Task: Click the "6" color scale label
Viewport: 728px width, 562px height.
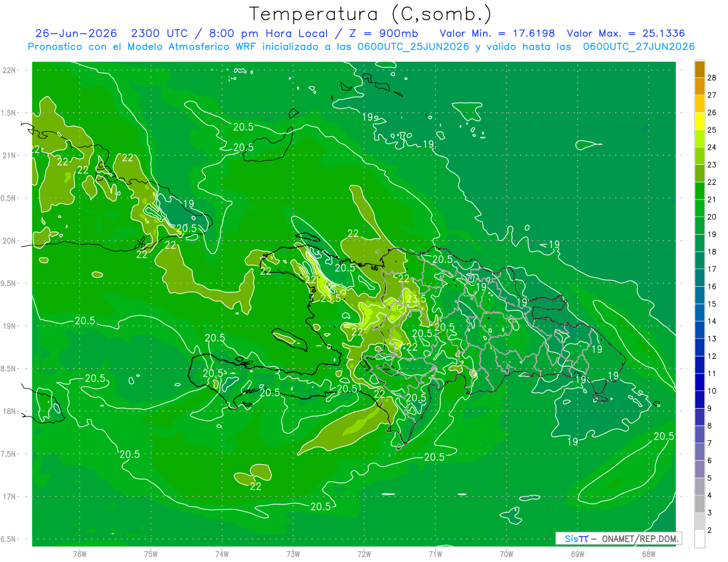Action: 710,461
